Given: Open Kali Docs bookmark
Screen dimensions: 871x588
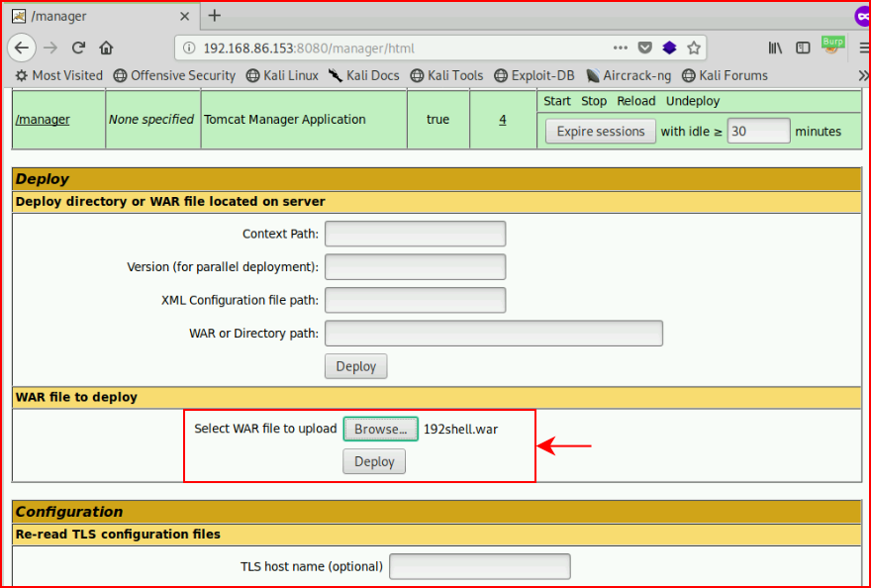Looking at the screenshot, I should [364, 75].
